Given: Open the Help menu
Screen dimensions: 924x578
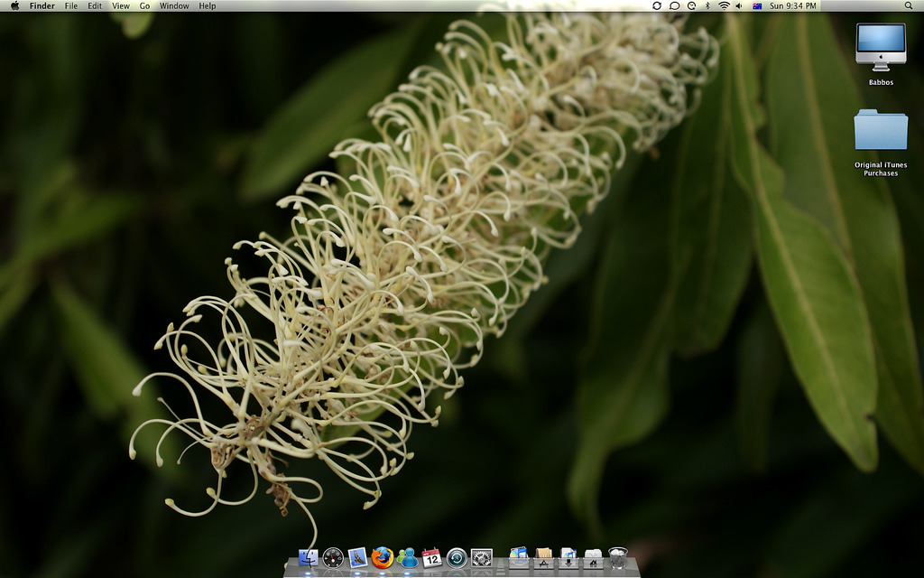Looking at the screenshot, I should coord(207,6).
